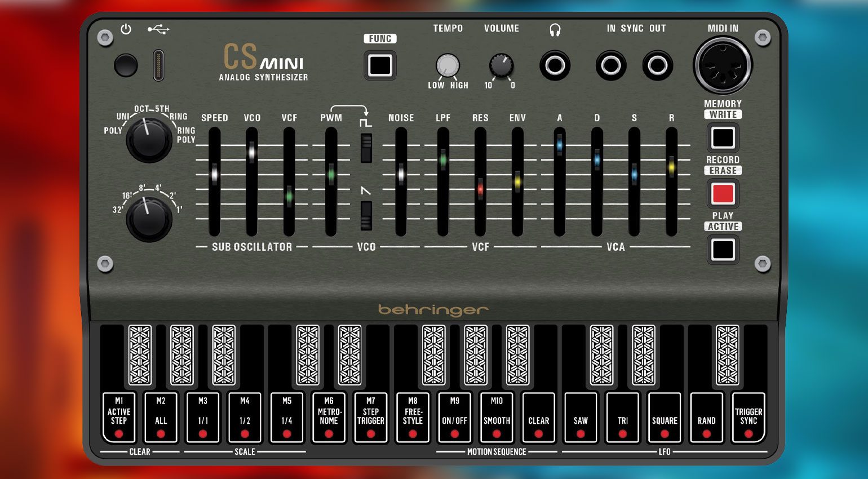Click the USB-C port
Image resolution: width=868 pixels, height=479 pixels.
tap(158, 65)
